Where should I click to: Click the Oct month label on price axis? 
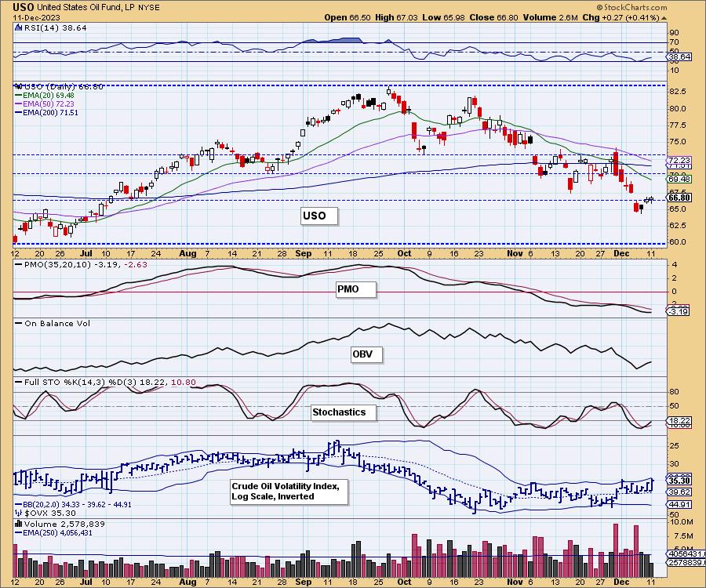pos(404,253)
